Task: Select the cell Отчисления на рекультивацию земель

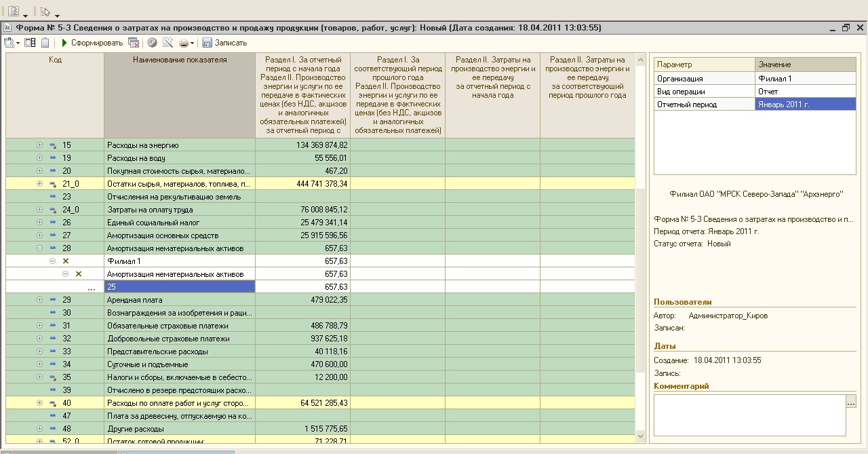Action: pos(180,197)
